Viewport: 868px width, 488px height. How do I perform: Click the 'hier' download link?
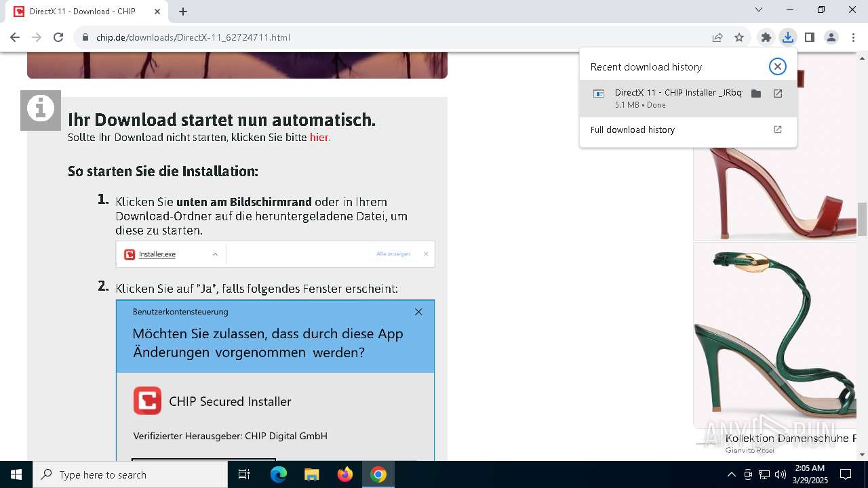[319, 137]
